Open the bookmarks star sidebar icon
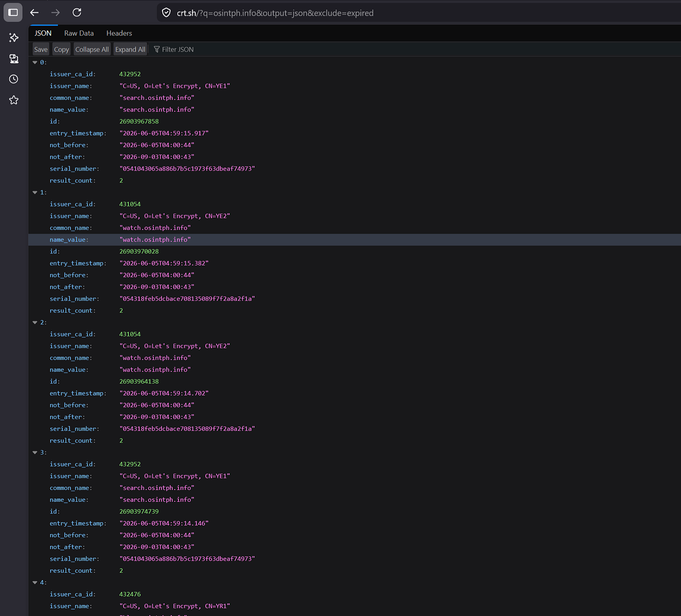This screenshot has height=616, width=681. click(x=14, y=100)
